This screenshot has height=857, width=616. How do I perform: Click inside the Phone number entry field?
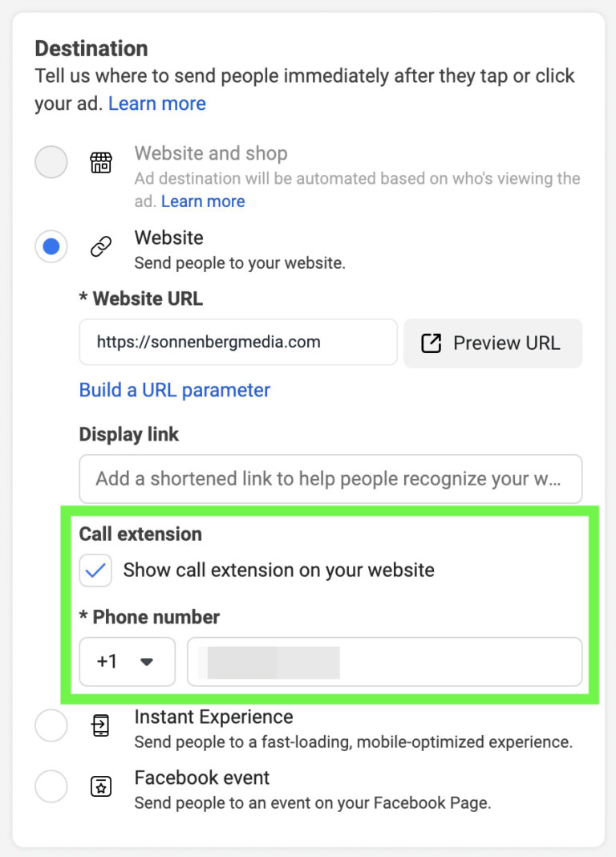385,661
